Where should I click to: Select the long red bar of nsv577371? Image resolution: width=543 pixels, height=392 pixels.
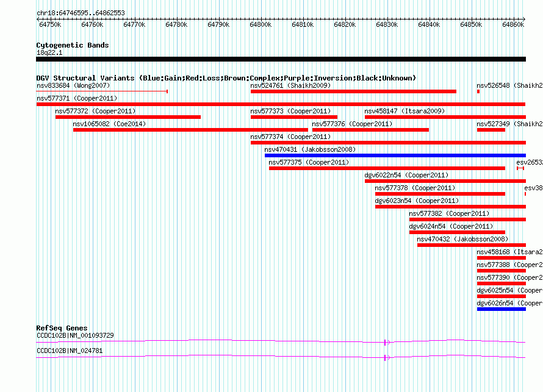point(281,104)
